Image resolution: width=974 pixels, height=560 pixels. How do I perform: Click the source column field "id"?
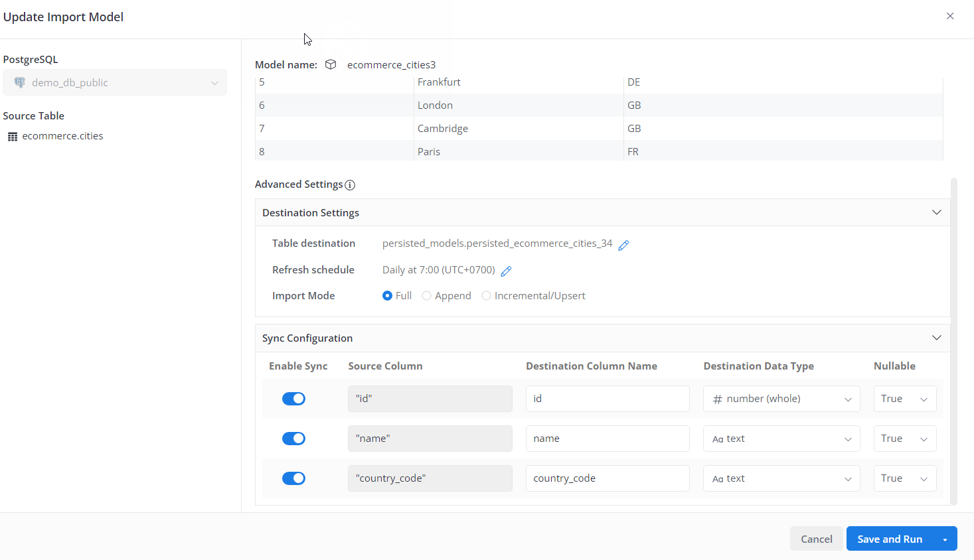(x=430, y=399)
